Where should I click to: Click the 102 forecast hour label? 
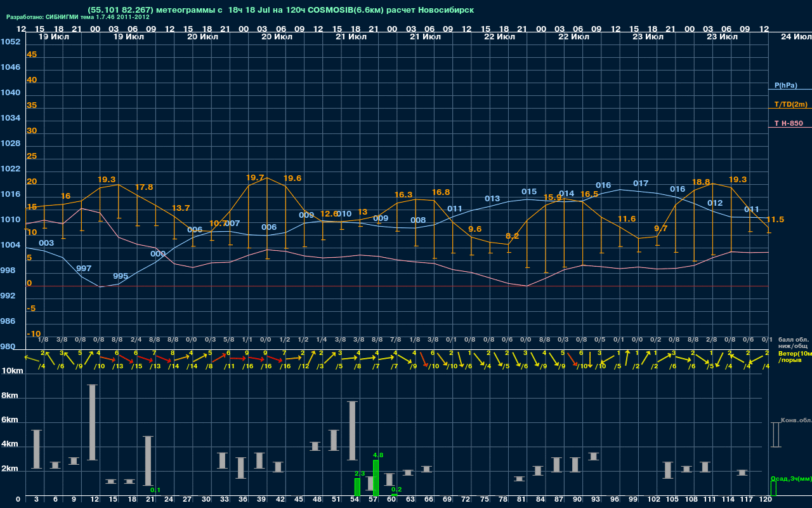(x=654, y=500)
